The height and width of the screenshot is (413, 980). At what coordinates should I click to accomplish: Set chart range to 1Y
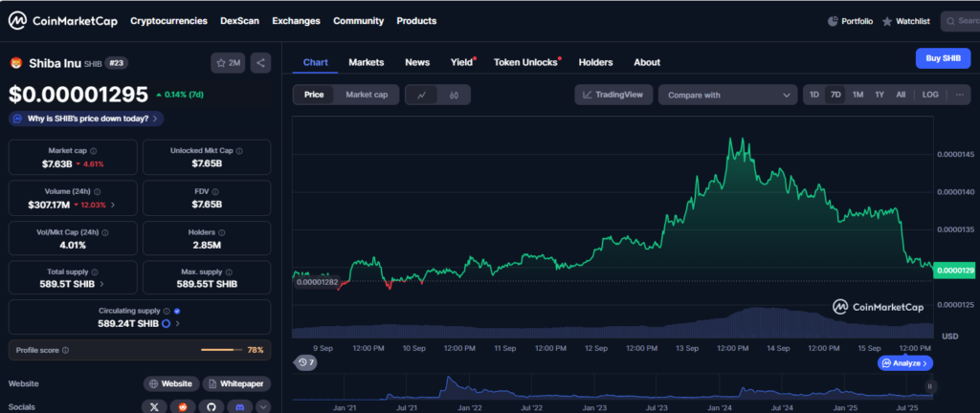pyautogui.click(x=880, y=95)
